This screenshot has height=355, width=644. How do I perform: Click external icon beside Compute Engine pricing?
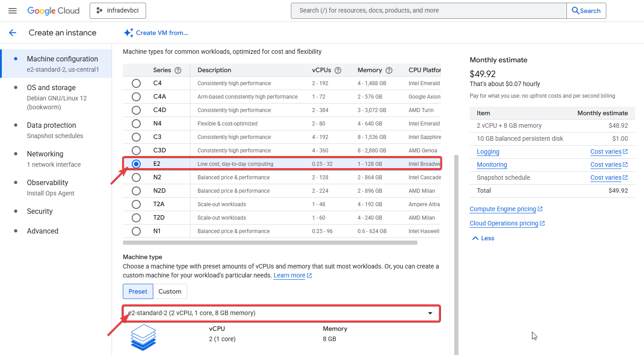pos(540,209)
